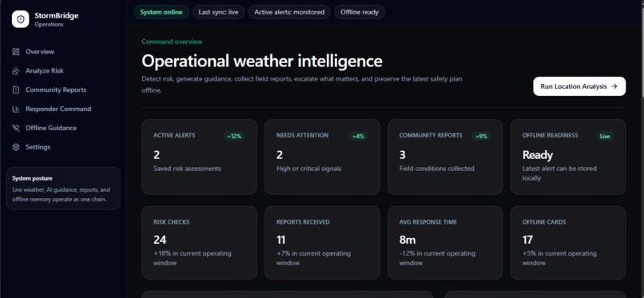Click the Overview grid icon in sidebar
The image size is (644, 298).
coord(16,52)
